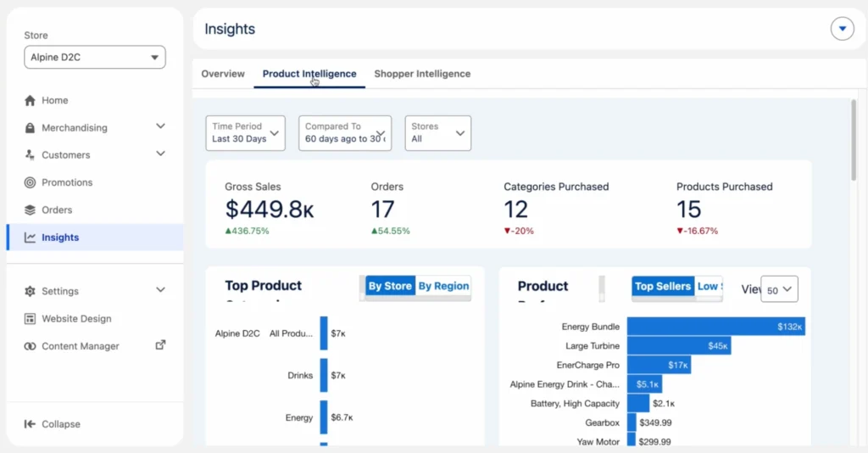Image resolution: width=868 pixels, height=453 pixels.
Task: Click the Website Design layout icon
Action: click(x=30, y=318)
